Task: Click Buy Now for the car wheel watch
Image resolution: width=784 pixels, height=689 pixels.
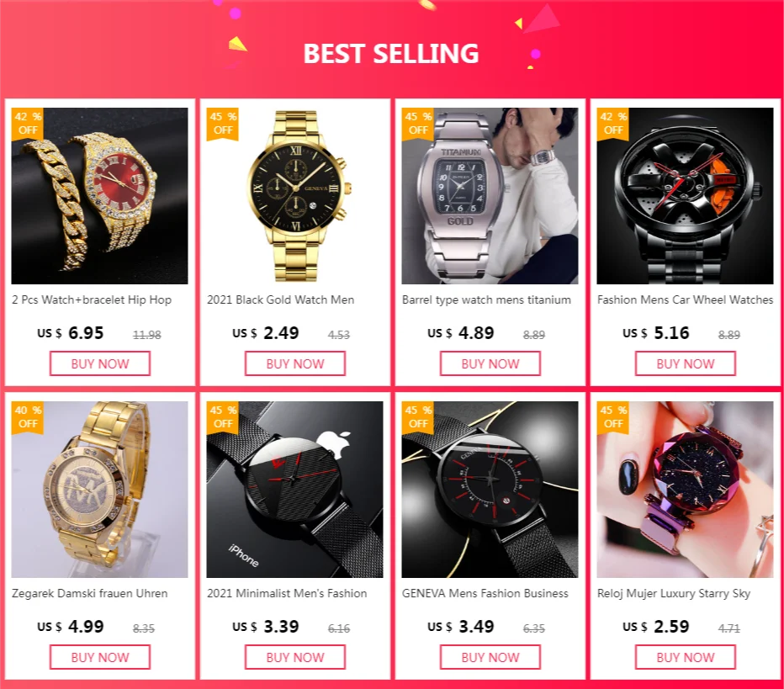Action: (x=686, y=363)
